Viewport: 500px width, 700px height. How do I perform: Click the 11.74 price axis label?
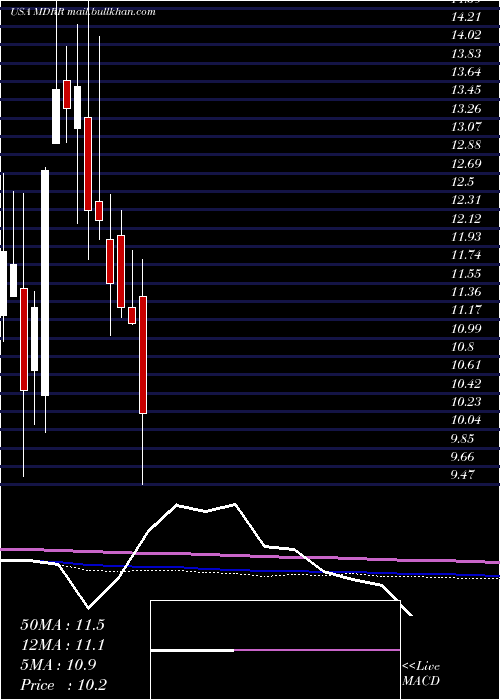[x=466, y=255]
